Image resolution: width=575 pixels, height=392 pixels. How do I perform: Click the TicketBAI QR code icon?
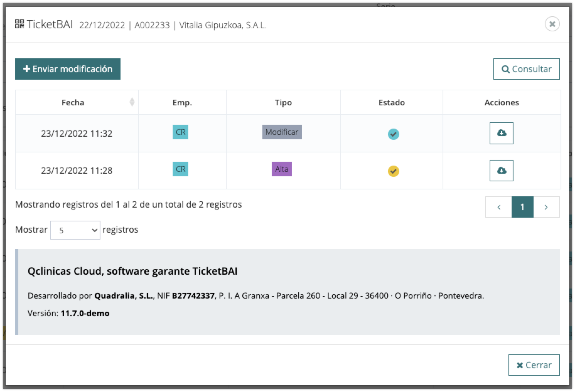(19, 24)
